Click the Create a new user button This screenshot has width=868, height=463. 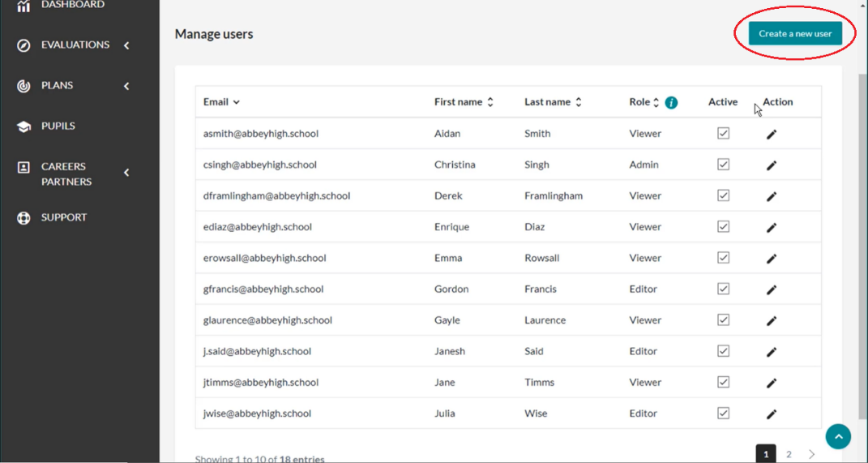(x=795, y=34)
